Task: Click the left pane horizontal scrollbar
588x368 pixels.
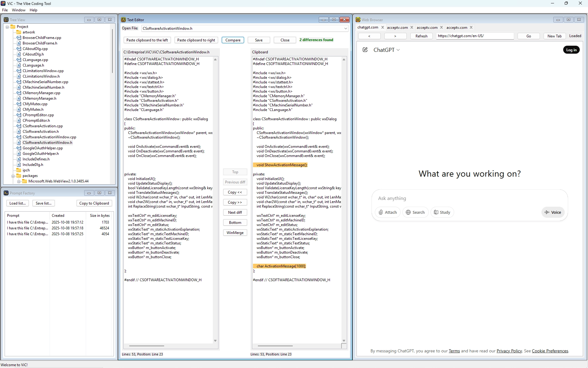Action: (x=146, y=346)
